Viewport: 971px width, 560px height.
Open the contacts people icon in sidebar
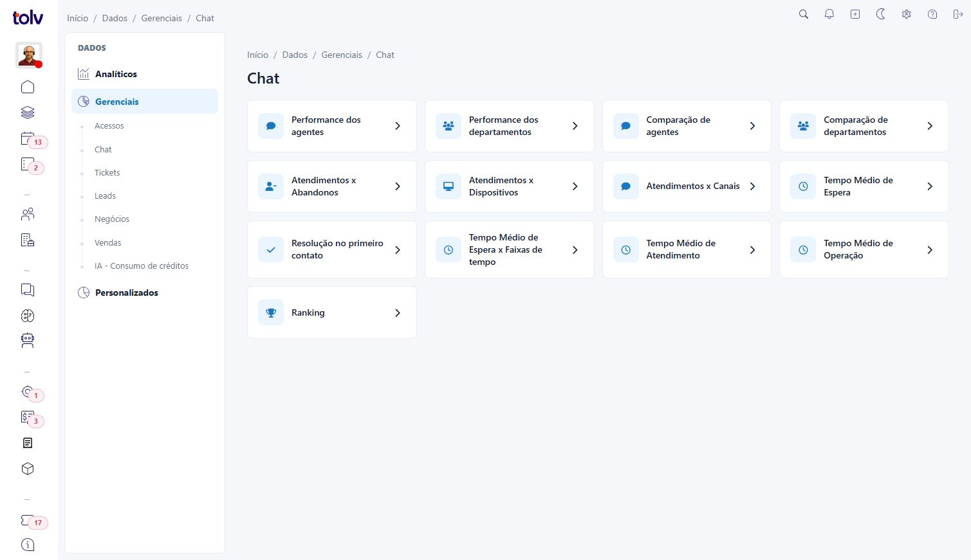(x=28, y=214)
